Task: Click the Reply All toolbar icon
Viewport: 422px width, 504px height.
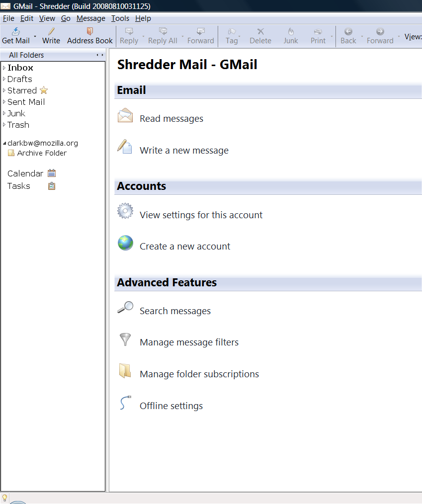Action: (163, 31)
